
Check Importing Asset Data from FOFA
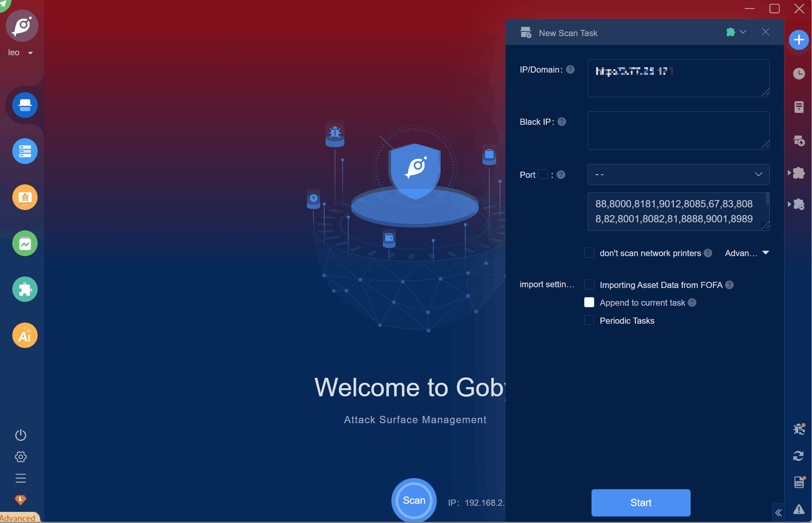click(x=589, y=285)
